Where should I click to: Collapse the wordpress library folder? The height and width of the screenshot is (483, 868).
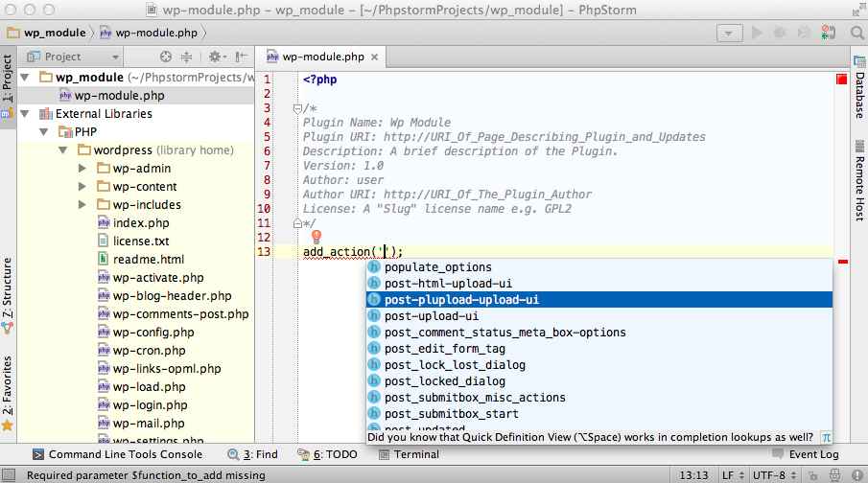point(63,149)
